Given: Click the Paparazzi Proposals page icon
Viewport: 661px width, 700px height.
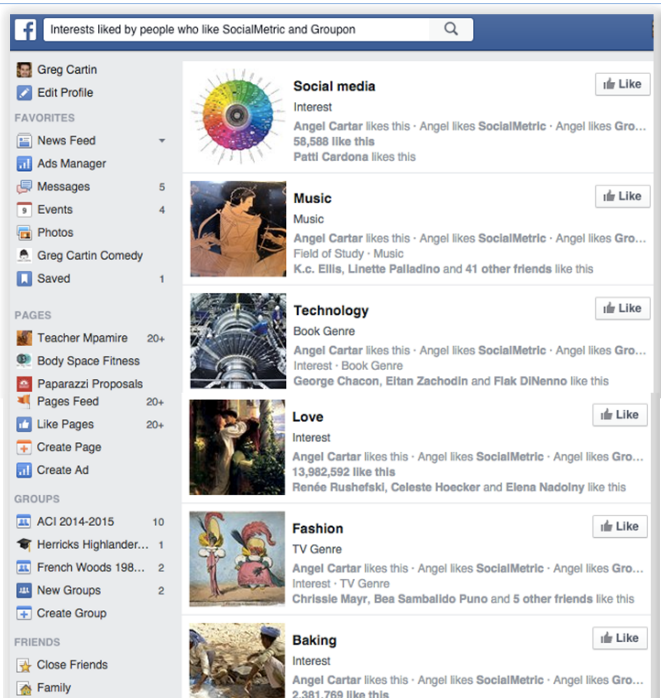Looking at the screenshot, I should tap(24, 384).
